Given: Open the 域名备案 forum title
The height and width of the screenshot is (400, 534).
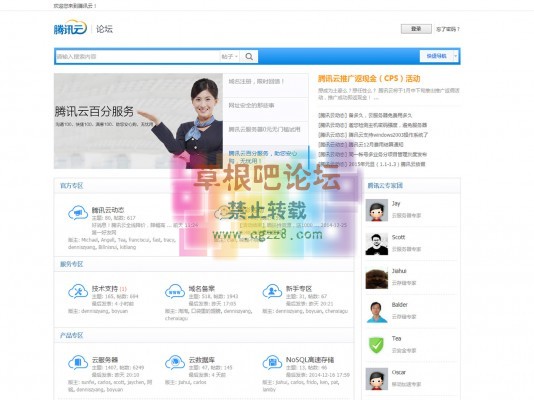Looking at the screenshot, I should (x=202, y=288).
